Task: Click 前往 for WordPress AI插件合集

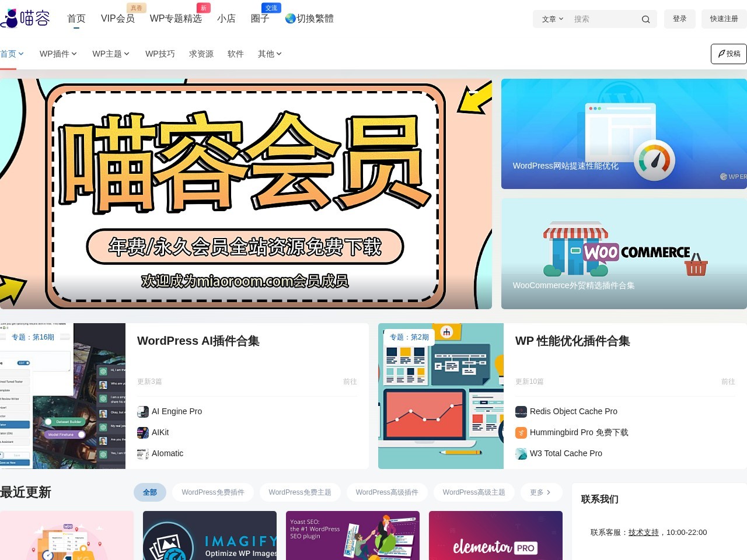Action: (350, 381)
